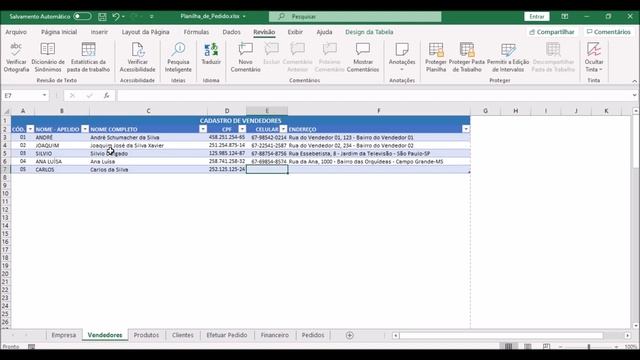The width and height of the screenshot is (640, 360).
Task: Run Verificar Ortografia spell check
Action: 16,57
